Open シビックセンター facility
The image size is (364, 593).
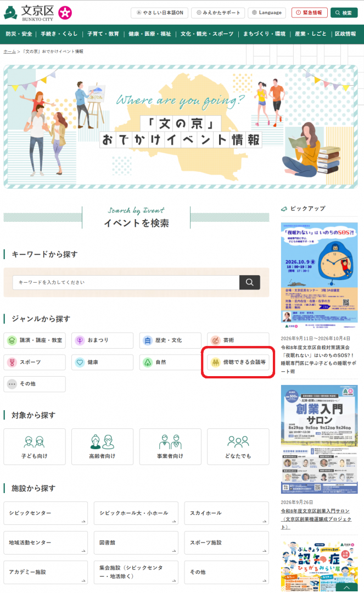coord(46,513)
